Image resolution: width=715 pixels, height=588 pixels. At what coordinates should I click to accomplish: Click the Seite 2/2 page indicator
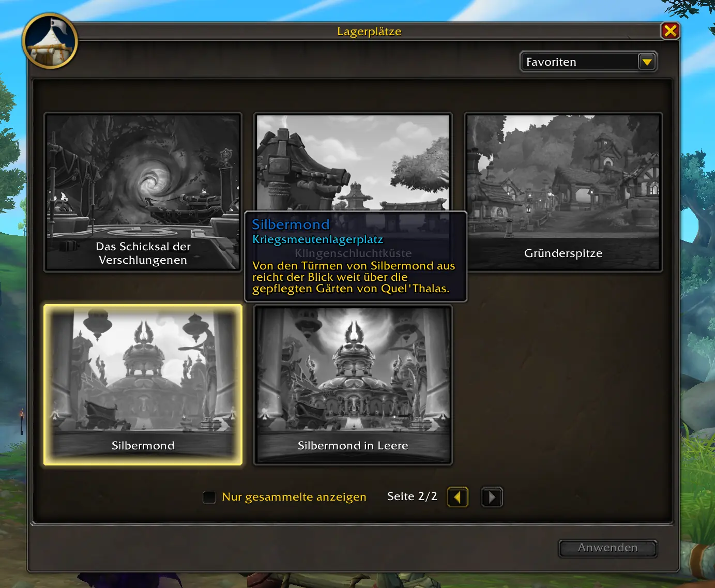(x=412, y=496)
